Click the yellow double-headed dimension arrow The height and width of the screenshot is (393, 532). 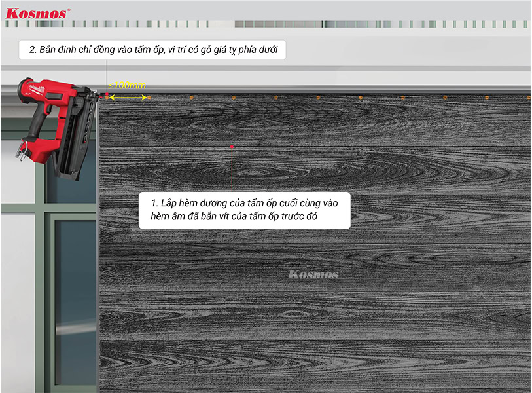click(128, 98)
